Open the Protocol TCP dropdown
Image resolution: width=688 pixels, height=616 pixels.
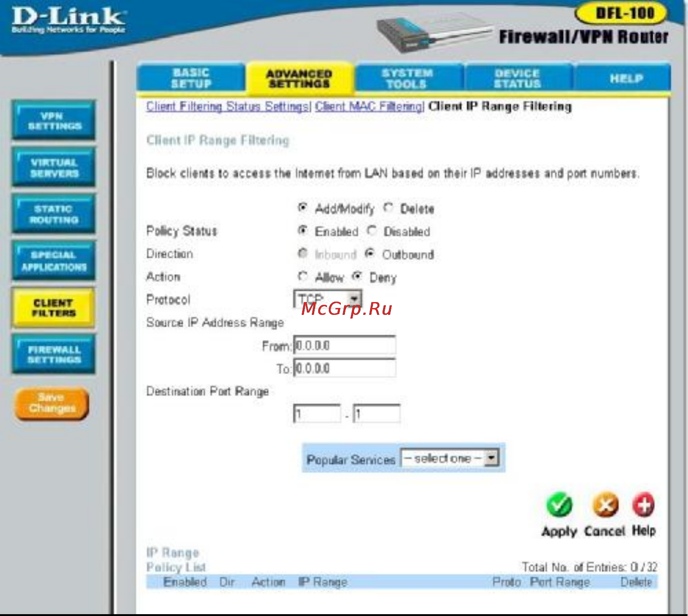pos(328,299)
